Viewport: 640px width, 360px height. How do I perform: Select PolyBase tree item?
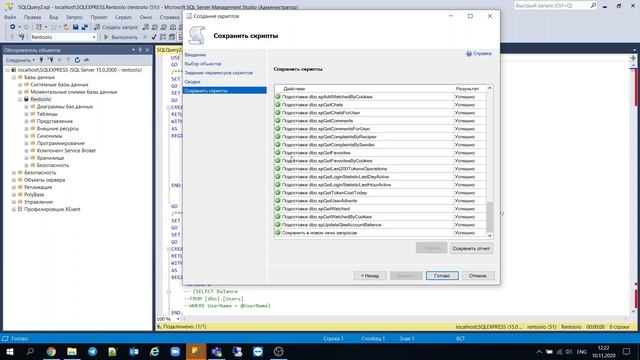(x=34, y=195)
